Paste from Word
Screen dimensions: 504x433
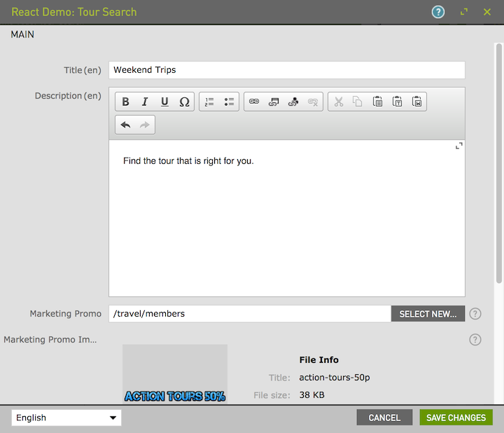point(416,102)
